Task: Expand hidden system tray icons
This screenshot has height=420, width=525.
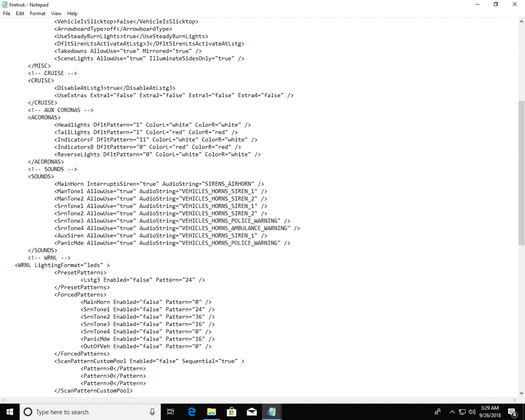Action: coord(452,412)
